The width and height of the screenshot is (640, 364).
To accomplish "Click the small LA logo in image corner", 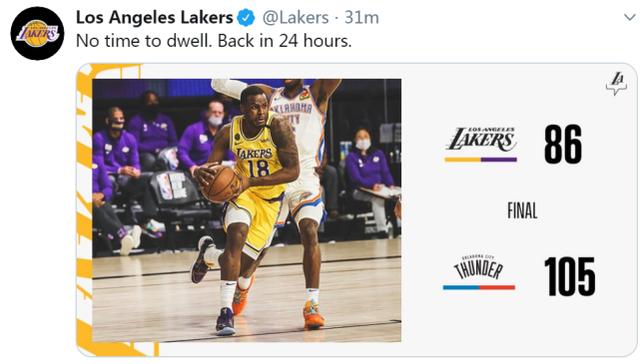I will pyautogui.click(x=617, y=83).
